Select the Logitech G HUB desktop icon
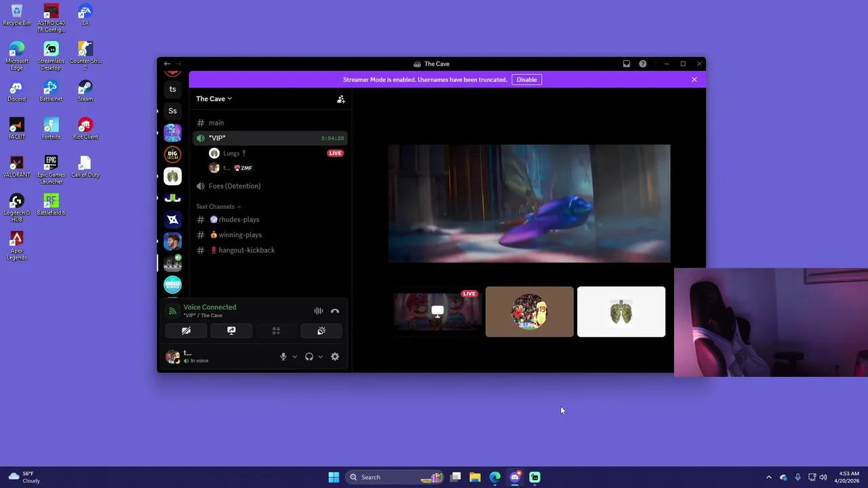Screen dimensions: 868x488 (16, 207)
